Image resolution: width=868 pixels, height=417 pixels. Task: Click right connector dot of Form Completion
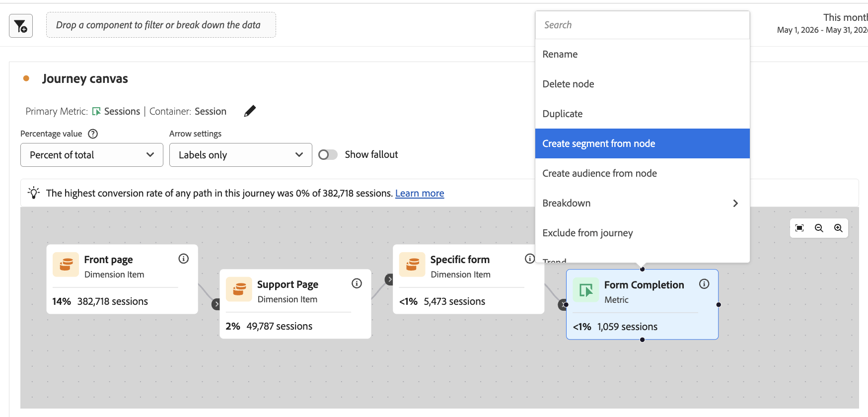719,305
